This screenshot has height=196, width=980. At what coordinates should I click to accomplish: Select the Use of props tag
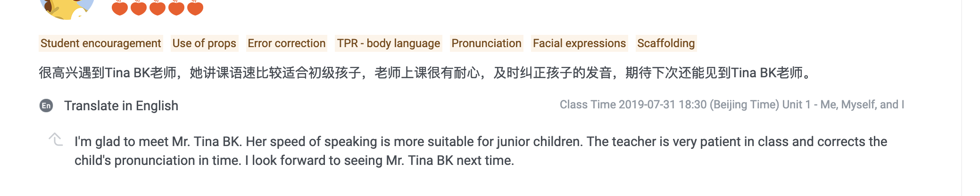pyautogui.click(x=204, y=43)
